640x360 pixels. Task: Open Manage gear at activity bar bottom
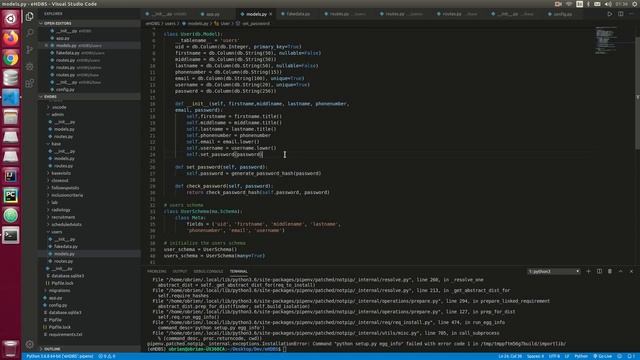click(29, 344)
